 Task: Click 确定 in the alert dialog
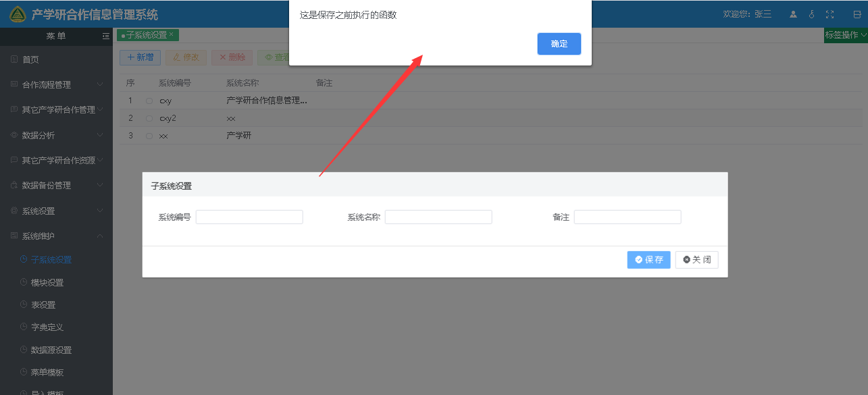(x=559, y=44)
